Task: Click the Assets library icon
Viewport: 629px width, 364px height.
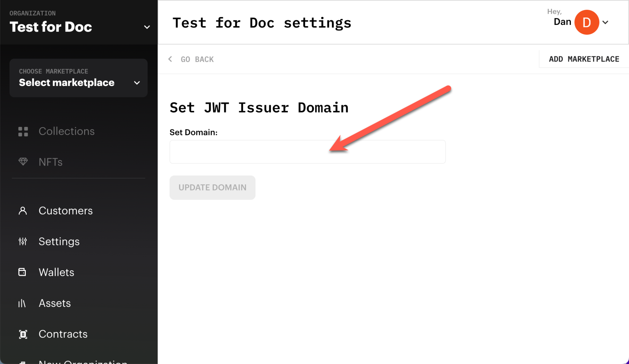Action: [22, 303]
